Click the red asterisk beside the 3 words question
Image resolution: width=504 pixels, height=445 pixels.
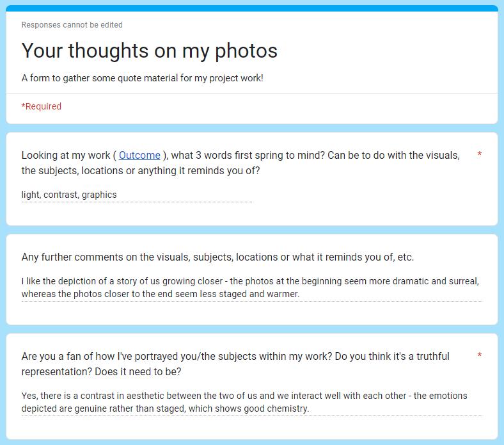[479, 154]
